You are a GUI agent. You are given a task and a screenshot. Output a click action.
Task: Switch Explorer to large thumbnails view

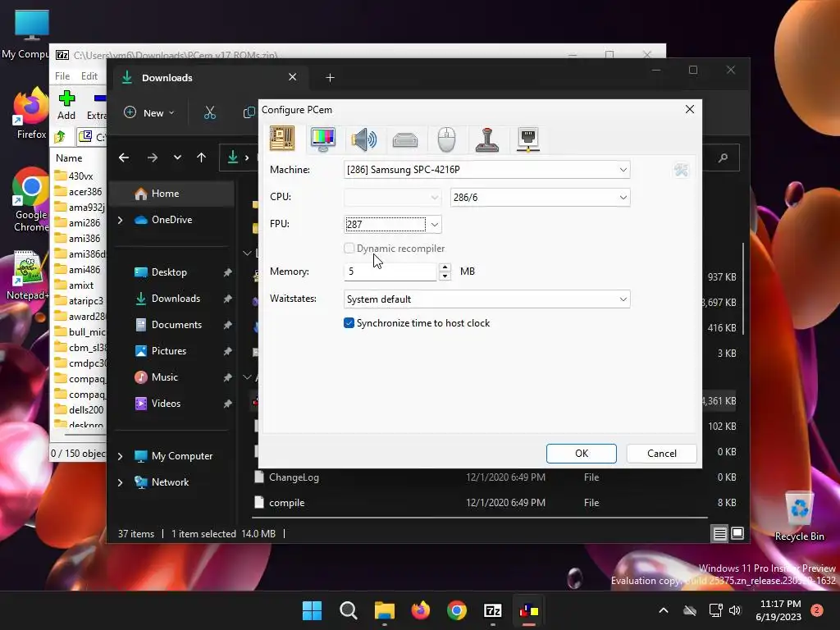pyautogui.click(x=737, y=533)
